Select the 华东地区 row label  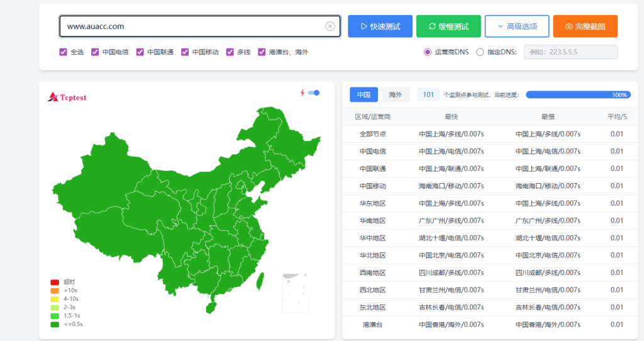pos(372,203)
